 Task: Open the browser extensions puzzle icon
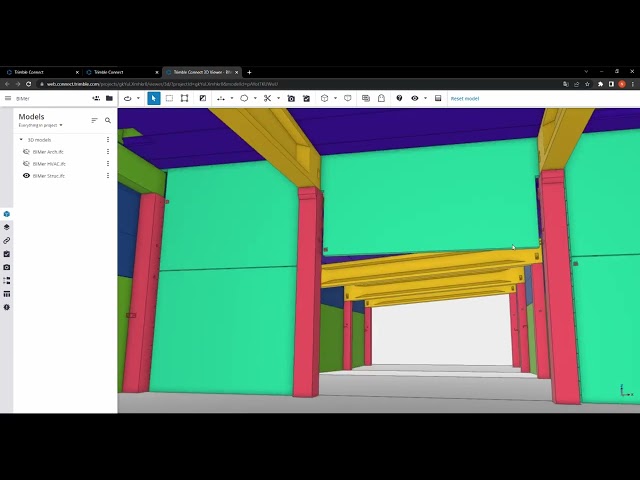600,84
